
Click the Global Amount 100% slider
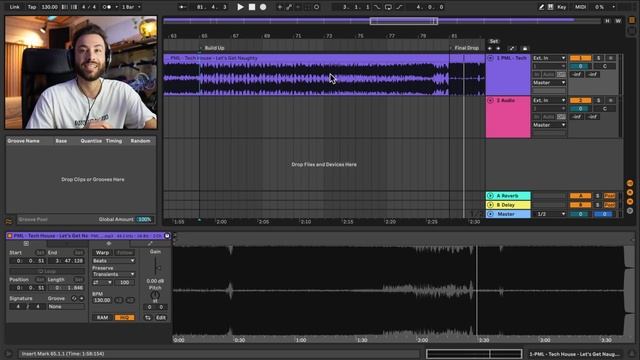tap(144, 220)
